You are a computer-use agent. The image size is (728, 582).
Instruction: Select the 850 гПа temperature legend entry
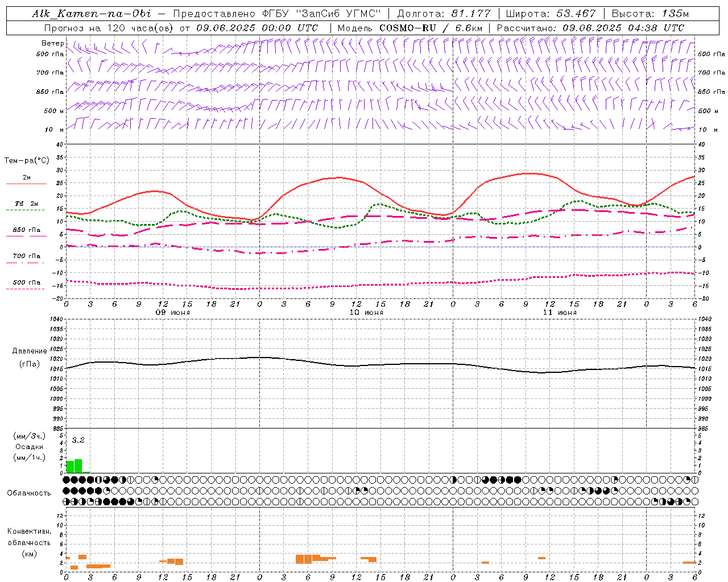click(26, 230)
